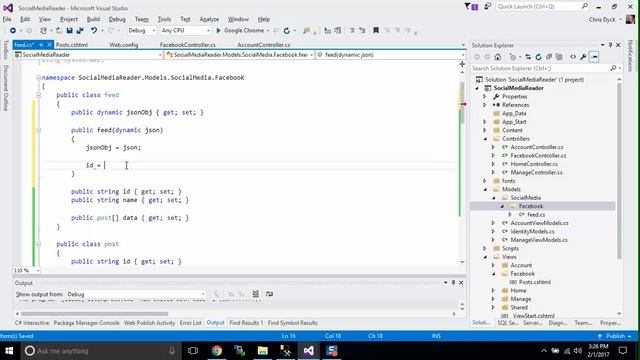Click Sync with Active Document icon
640x360 pixels.
pos(528,57)
